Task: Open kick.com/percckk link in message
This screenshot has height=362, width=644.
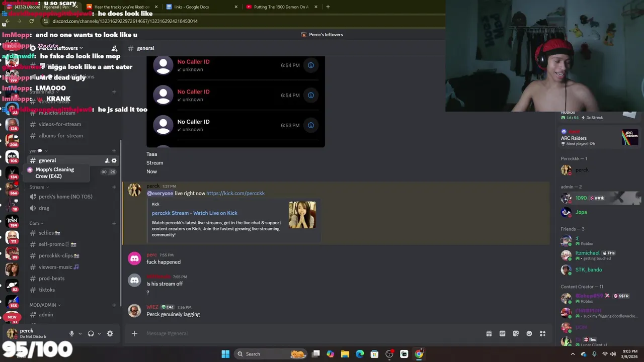Action: (x=235, y=193)
